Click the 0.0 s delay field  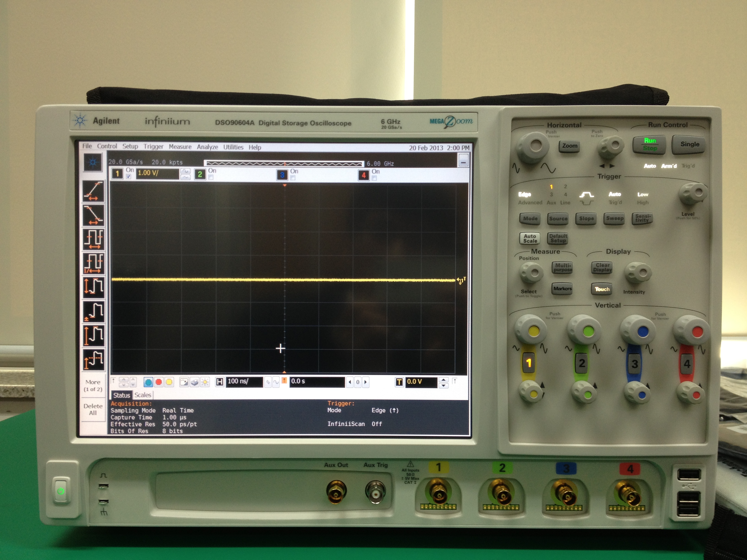(317, 382)
